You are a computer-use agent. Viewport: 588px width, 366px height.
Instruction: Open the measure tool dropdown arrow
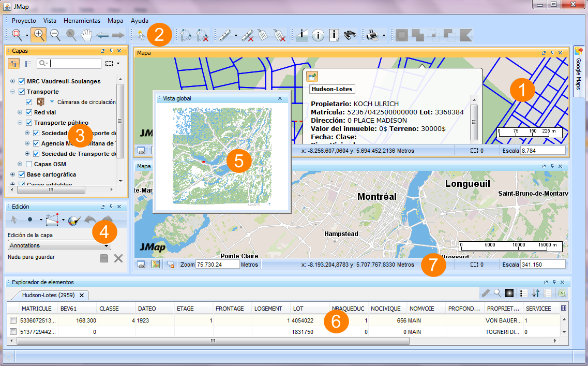(x=236, y=35)
